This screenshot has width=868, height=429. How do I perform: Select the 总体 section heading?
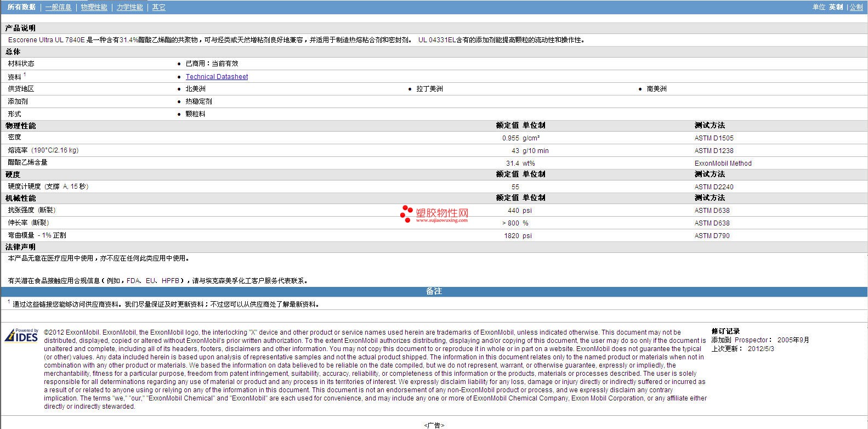point(13,52)
